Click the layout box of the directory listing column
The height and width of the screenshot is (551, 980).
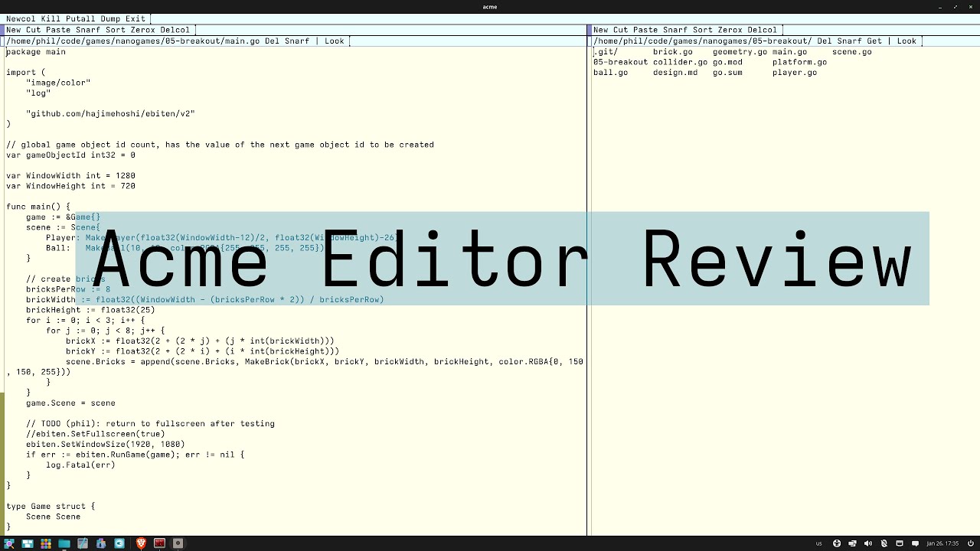pyautogui.click(x=590, y=30)
